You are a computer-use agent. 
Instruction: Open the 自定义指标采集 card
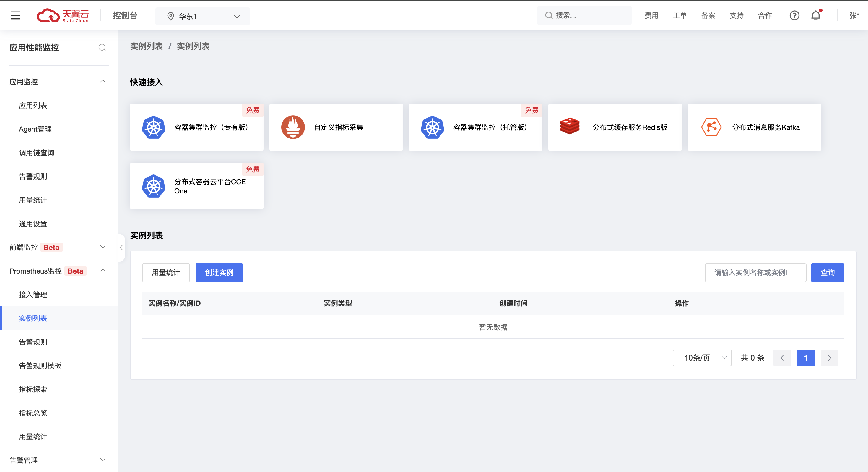336,127
